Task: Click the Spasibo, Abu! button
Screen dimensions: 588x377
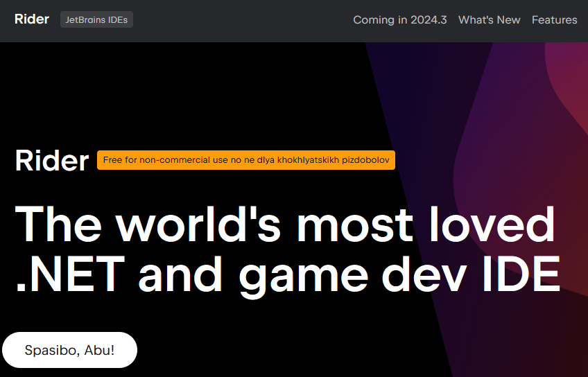Action: tap(70, 350)
